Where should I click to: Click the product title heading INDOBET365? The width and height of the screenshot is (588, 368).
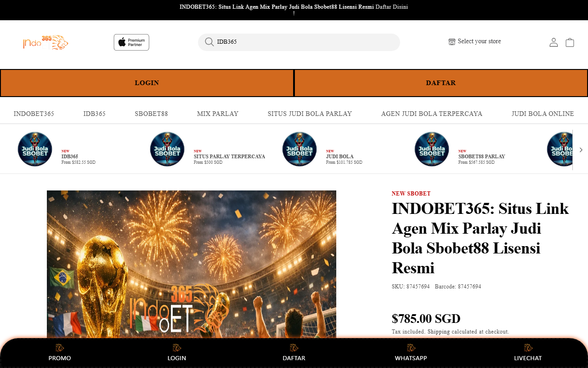(481, 238)
